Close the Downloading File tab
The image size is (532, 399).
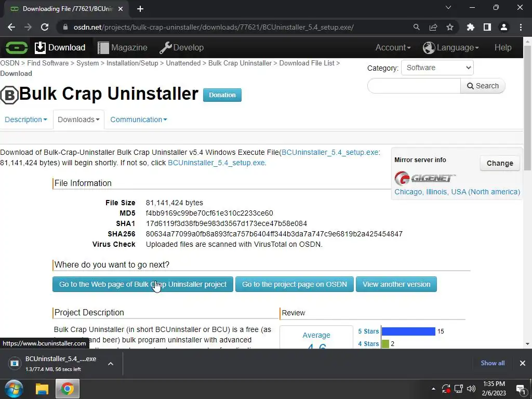click(121, 9)
